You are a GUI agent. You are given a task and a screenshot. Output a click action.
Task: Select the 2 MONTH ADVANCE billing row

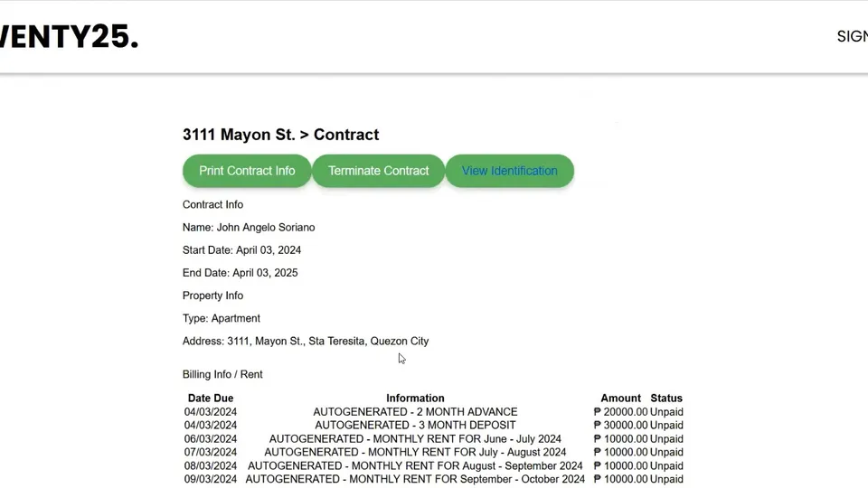coord(433,412)
